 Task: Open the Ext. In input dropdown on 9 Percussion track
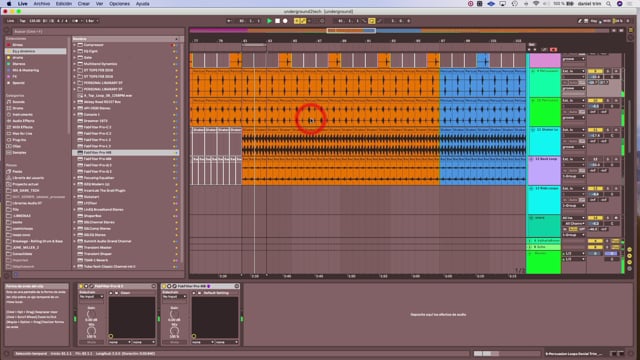573,71
